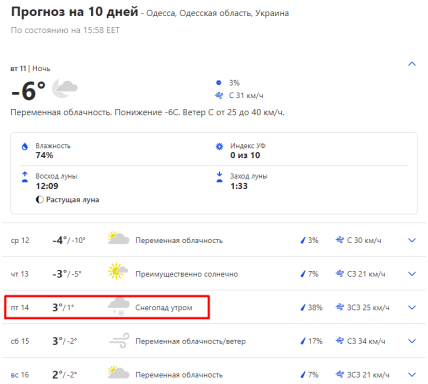Click the -4°/-10° temperature

click(x=69, y=240)
